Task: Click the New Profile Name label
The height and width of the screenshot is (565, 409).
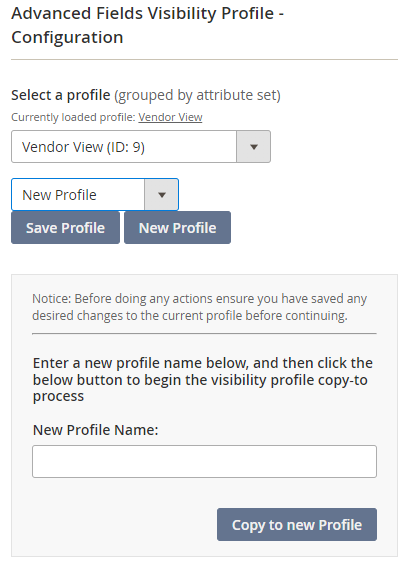Action: 95,430
